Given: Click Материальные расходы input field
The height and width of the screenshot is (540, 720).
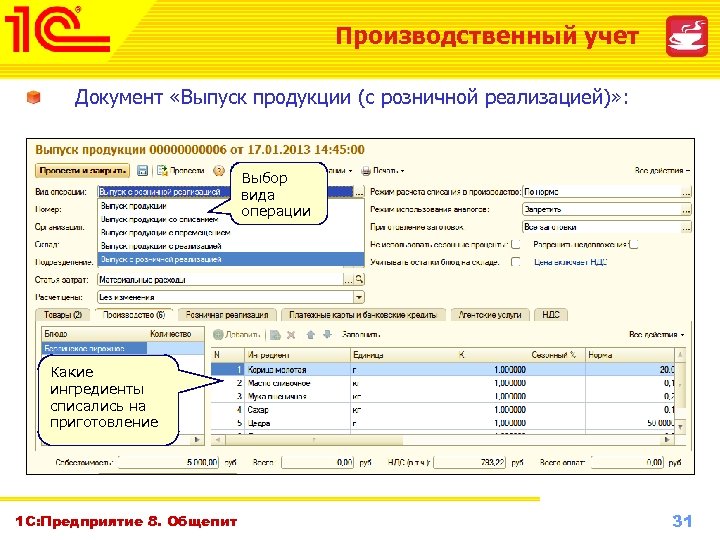Looking at the screenshot, I should pos(220,279).
